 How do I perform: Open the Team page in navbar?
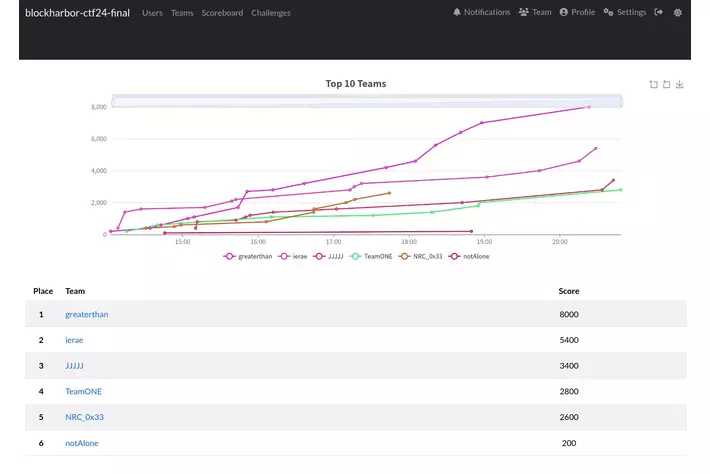pos(535,13)
